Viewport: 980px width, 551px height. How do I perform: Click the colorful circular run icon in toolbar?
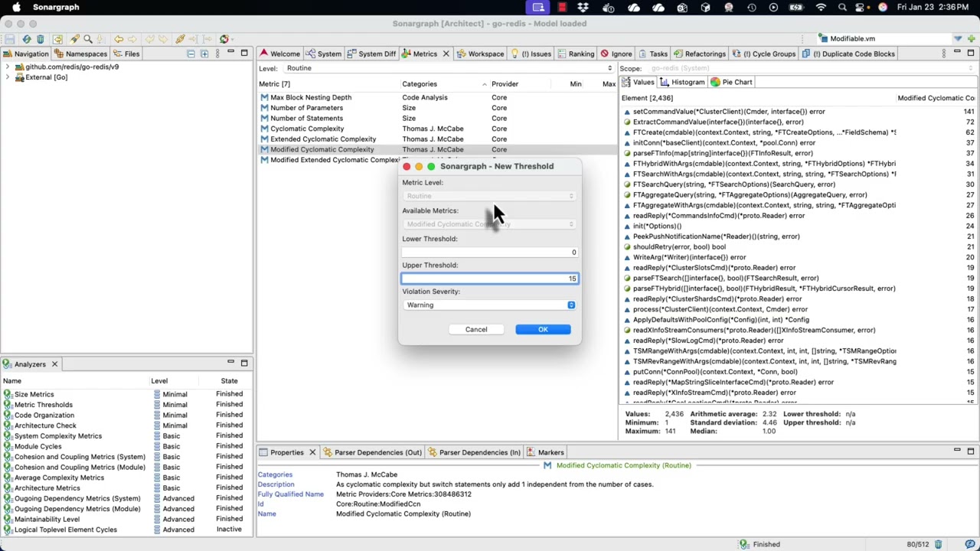(x=224, y=39)
